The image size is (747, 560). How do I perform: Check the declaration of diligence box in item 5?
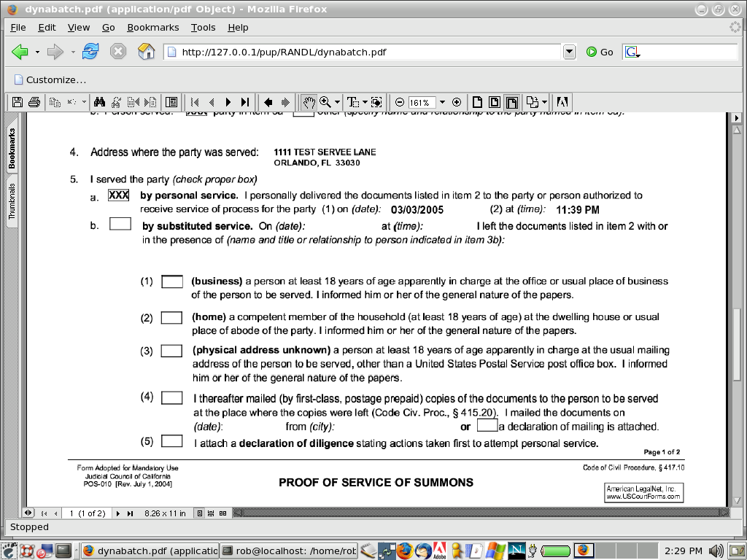point(172,440)
